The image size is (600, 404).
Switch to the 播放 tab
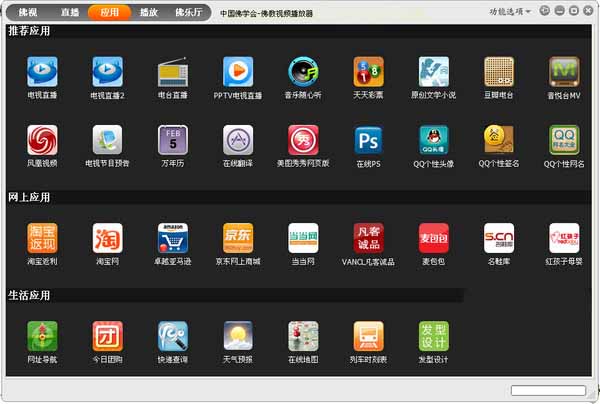[x=149, y=12]
